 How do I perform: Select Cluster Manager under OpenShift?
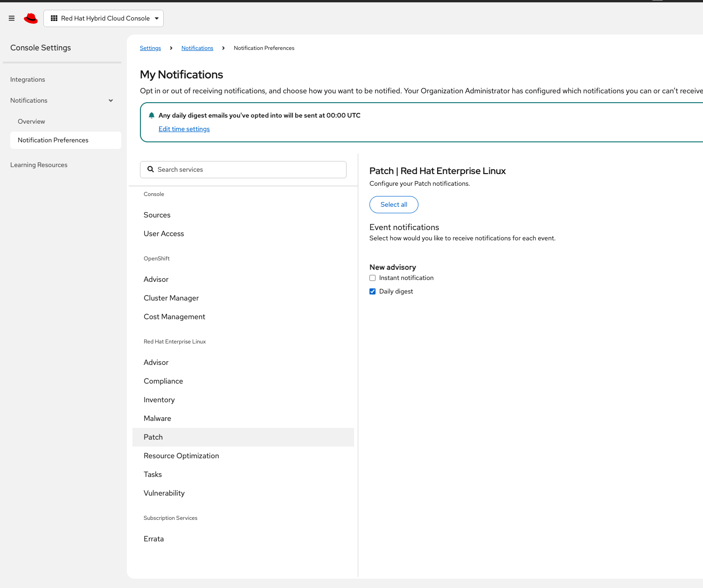pyautogui.click(x=171, y=298)
